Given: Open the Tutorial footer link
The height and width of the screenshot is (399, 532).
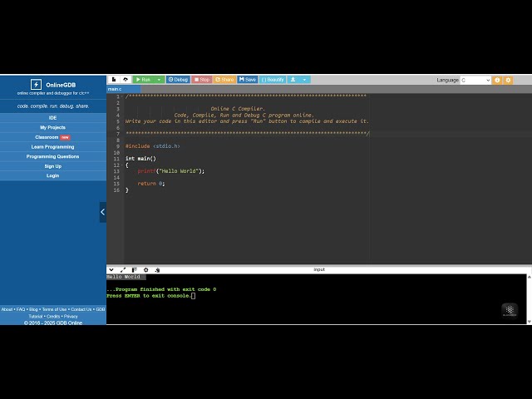Looking at the screenshot, I should point(36,316).
